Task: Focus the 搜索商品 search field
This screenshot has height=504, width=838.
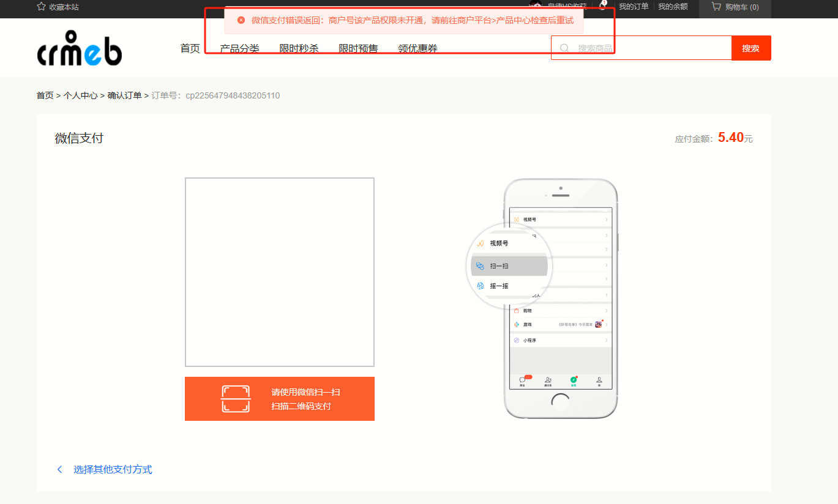Action: 642,48
